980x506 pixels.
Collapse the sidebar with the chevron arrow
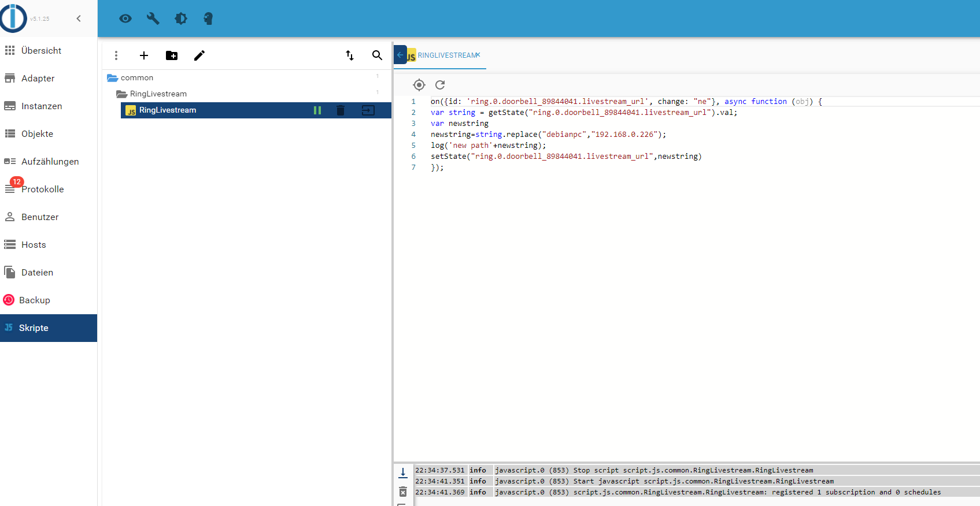[79, 18]
